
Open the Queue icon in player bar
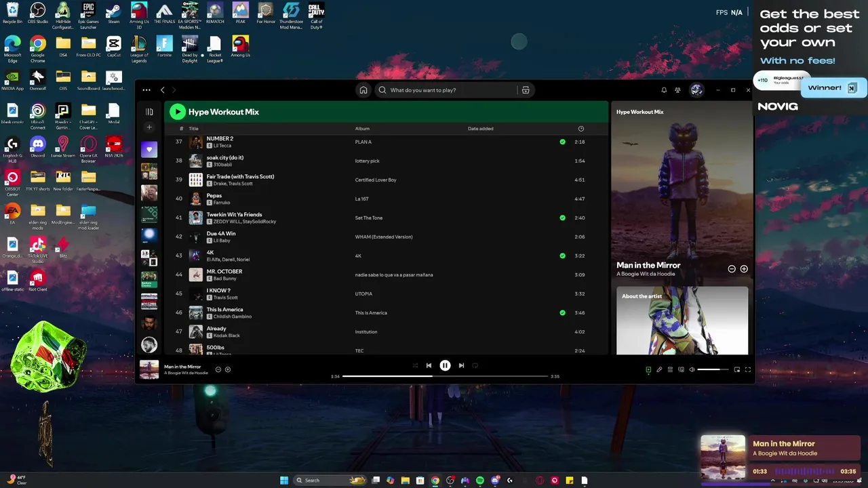click(670, 369)
